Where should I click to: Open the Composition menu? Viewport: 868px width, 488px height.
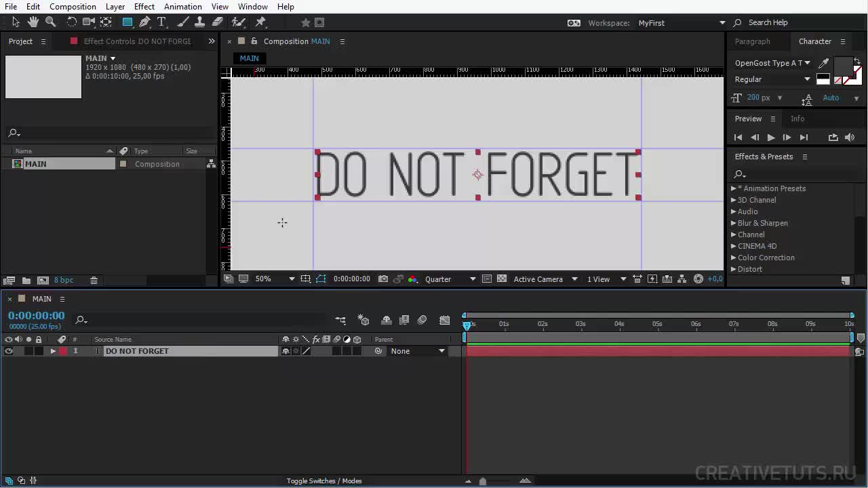coord(73,6)
